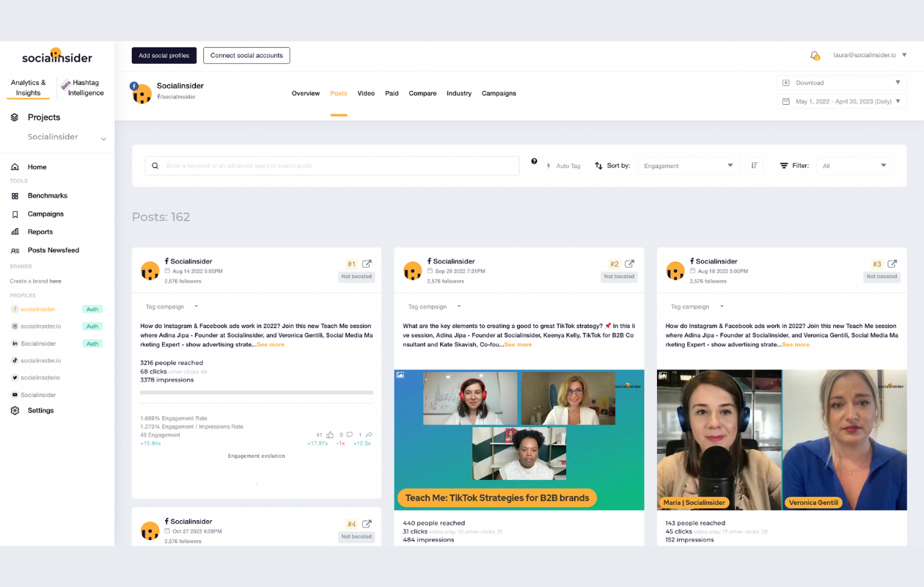Screen dimensions: 924x587
Task: Open the TikTok Strategies post image
Action: click(x=519, y=440)
